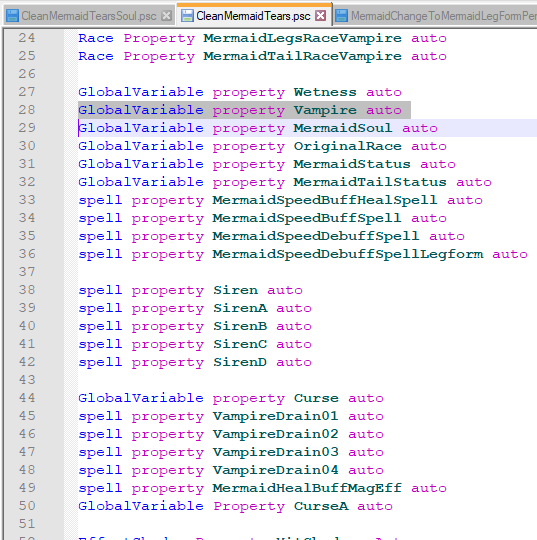
Task: Close the CleanMermaidTearsSoul.psc tab
Action: point(167,16)
